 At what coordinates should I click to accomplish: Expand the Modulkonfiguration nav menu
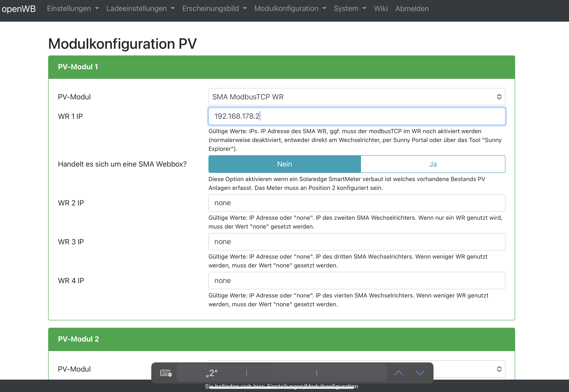[x=290, y=9]
